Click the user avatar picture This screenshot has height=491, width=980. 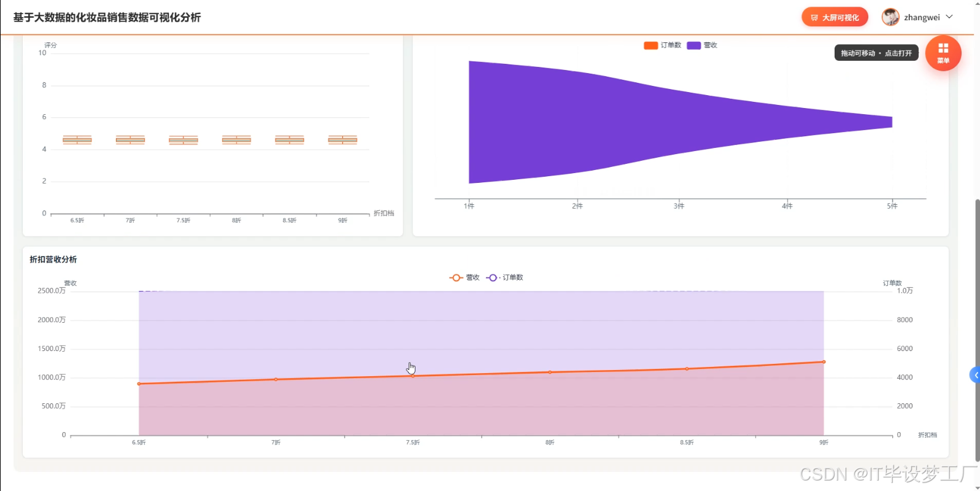tap(890, 17)
